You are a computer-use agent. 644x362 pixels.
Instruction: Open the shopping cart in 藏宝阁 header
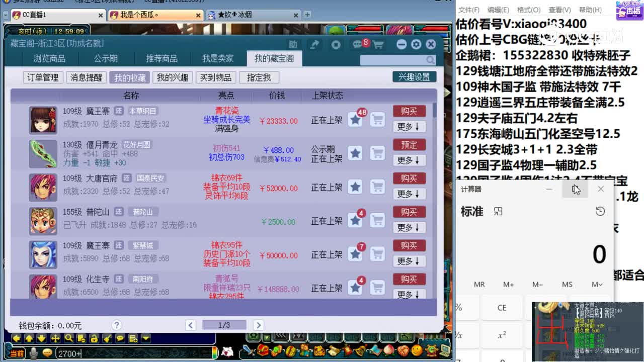378,45
